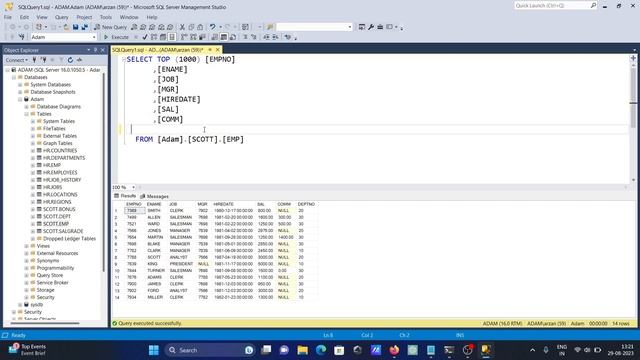Toggle Results to Text icon
The width and height of the screenshot is (640, 360).
tap(215, 37)
